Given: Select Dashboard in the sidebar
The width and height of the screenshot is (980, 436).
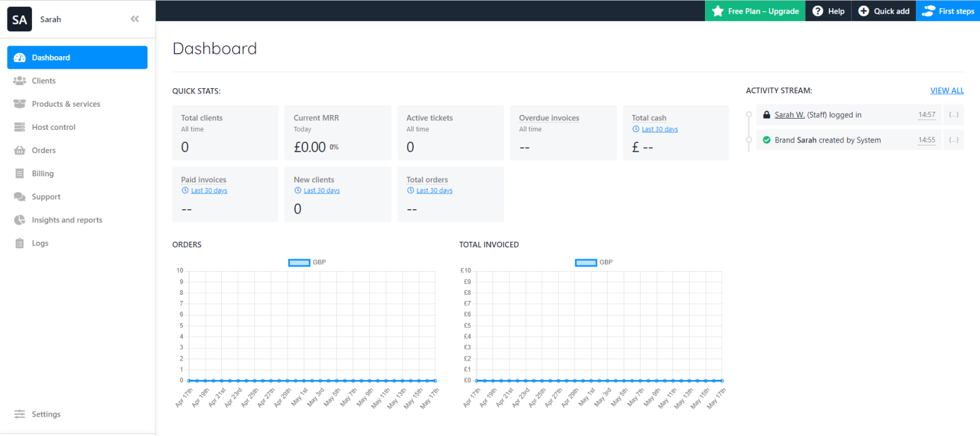Looking at the screenshot, I should point(77,57).
